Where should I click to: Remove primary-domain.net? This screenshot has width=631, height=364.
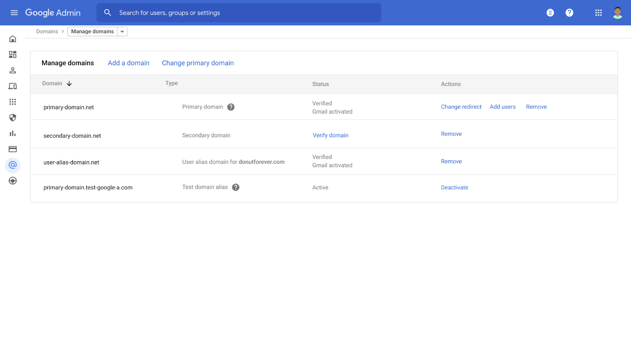click(536, 107)
